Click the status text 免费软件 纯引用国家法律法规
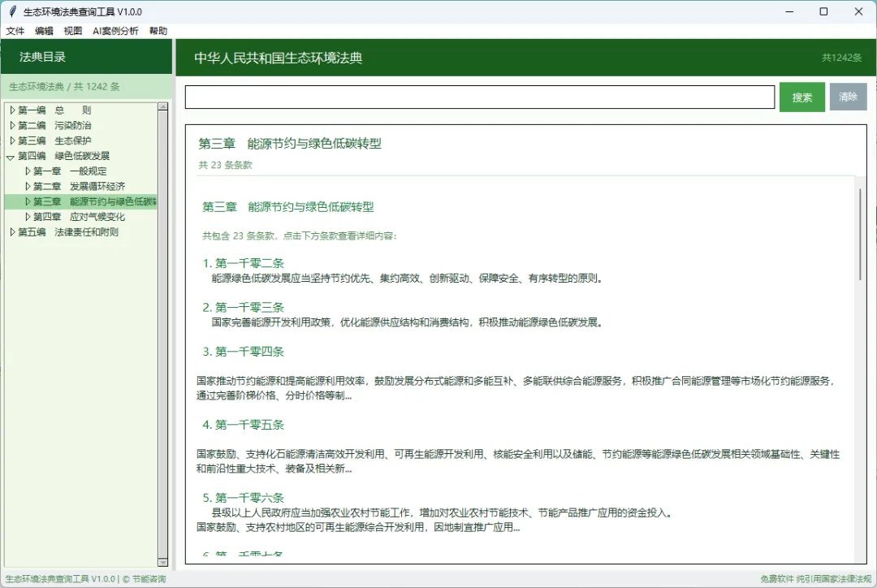877x588 pixels. [815, 579]
